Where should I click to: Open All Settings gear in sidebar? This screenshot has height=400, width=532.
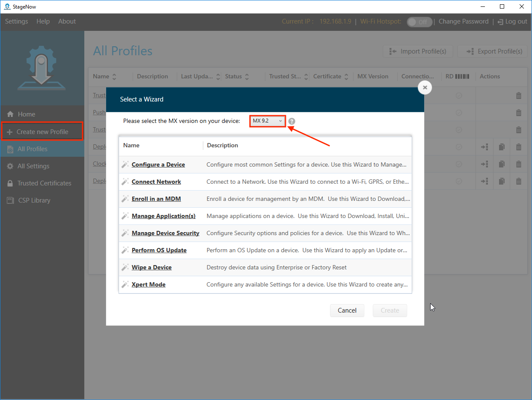pyautogui.click(x=10, y=166)
